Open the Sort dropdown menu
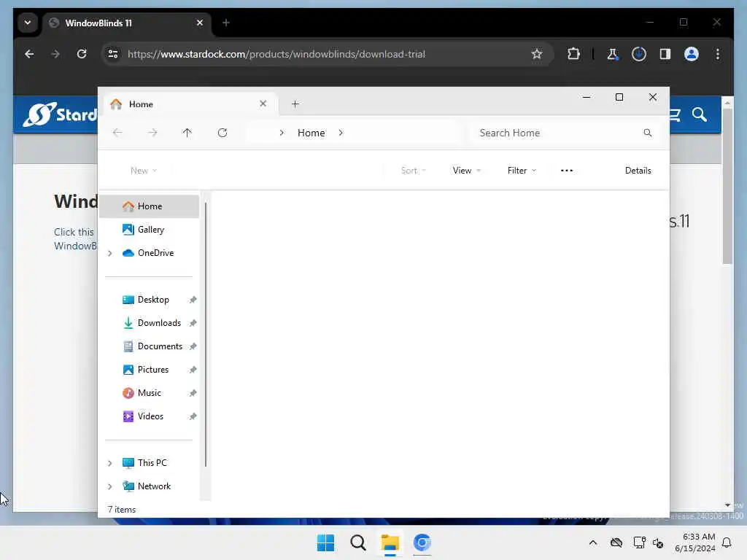747x560 pixels. (x=413, y=171)
